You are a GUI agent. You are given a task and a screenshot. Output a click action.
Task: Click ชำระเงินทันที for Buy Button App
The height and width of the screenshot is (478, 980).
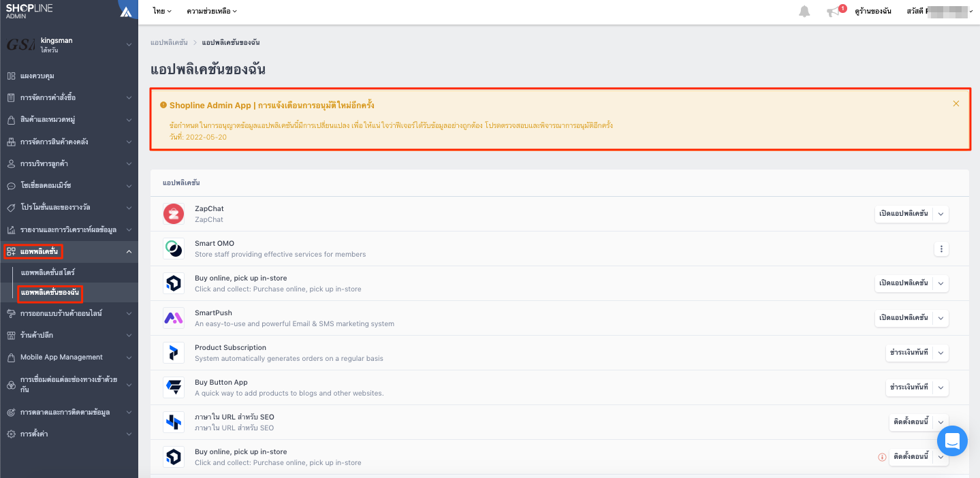(909, 387)
